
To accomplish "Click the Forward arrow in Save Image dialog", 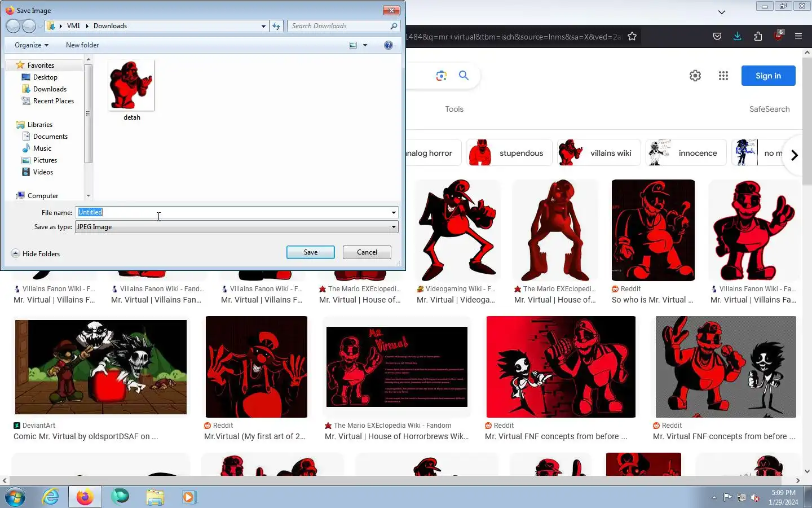I will tap(29, 26).
